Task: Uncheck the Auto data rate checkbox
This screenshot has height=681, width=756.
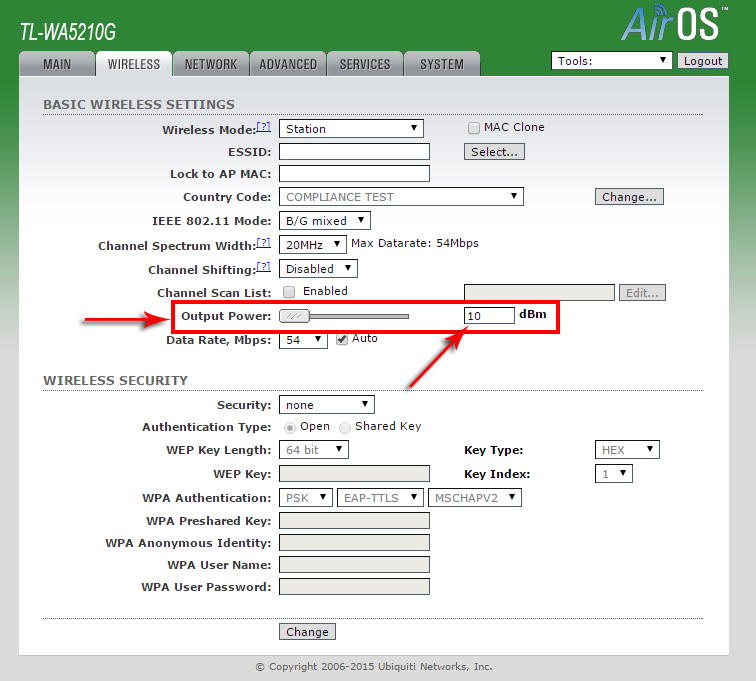Action: click(x=342, y=339)
